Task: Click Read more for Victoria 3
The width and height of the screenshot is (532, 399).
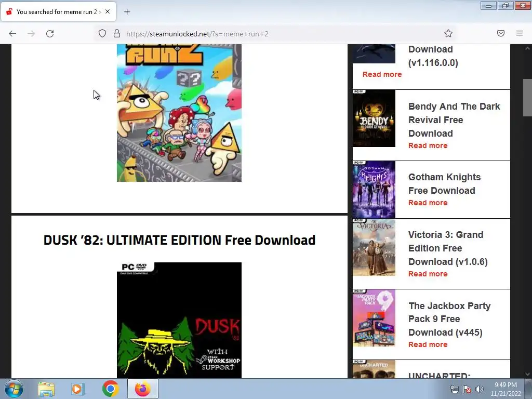Action: pos(428,274)
